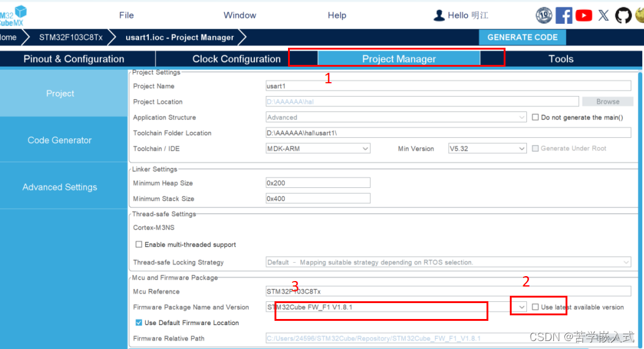This screenshot has width=644, height=349.
Task: Enable Use latest available version checkbox
Action: (x=535, y=307)
